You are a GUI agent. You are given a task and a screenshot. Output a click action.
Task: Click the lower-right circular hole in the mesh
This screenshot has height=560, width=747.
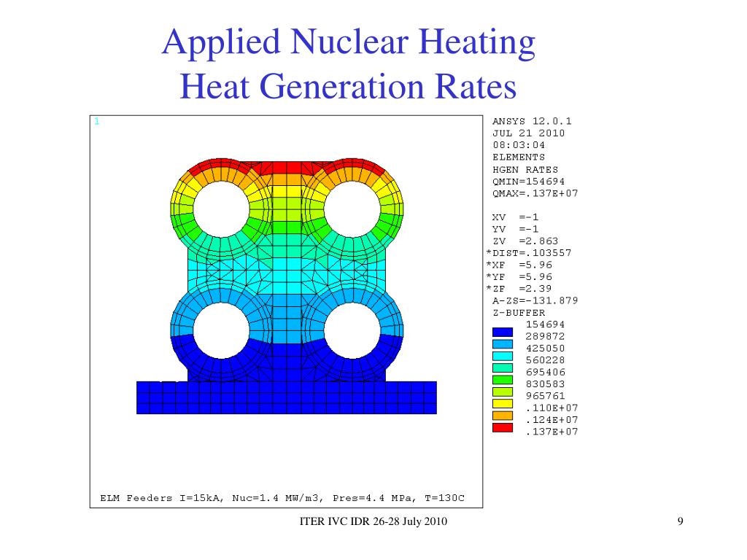[x=352, y=330]
